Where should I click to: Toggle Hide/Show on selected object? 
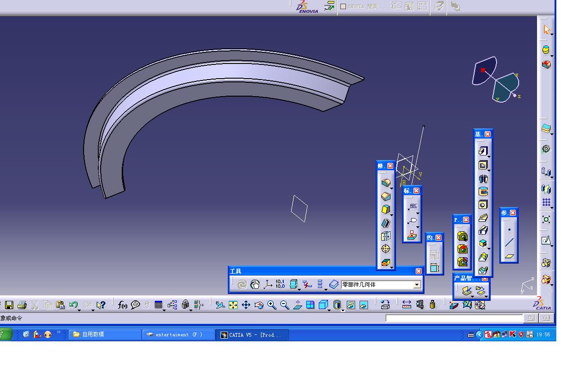pos(351,305)
